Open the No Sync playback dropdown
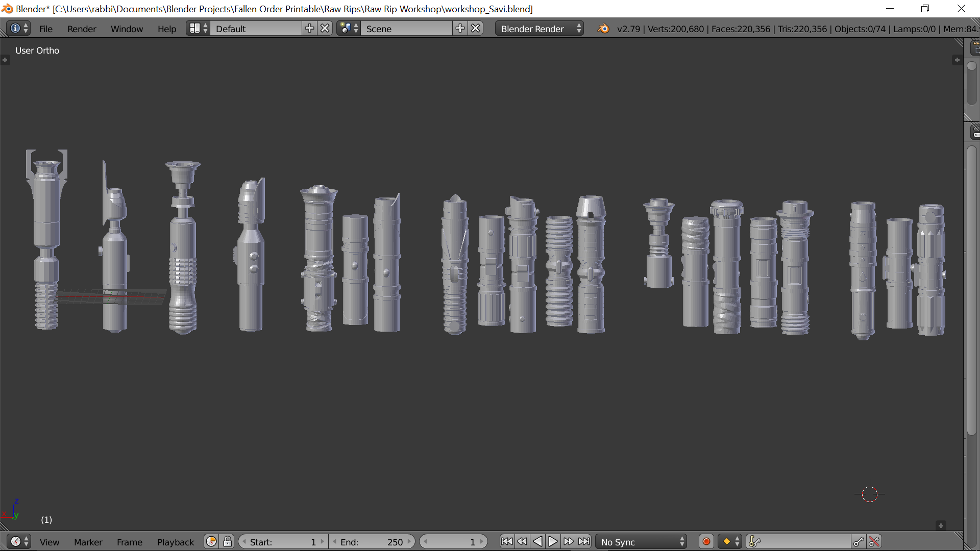 coord(642,541)
